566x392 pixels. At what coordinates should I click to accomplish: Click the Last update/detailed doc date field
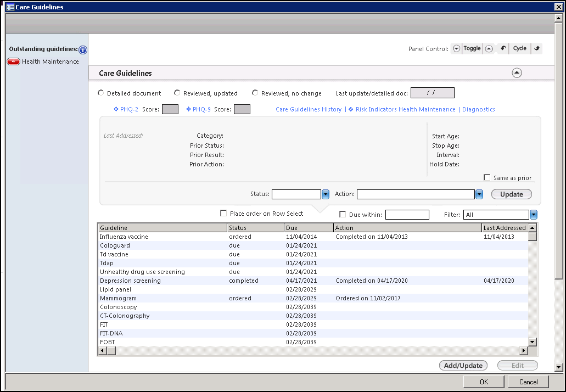pyautogui.click(x=433, y=93)
